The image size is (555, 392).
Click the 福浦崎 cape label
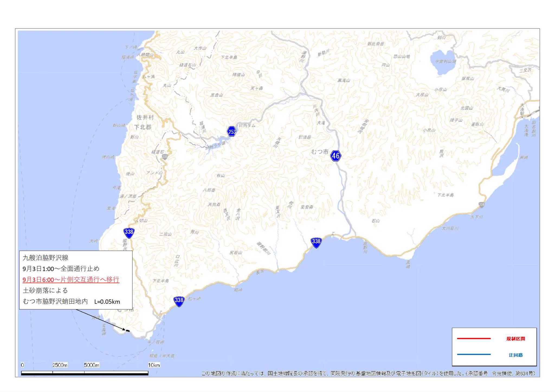point(128,57)
